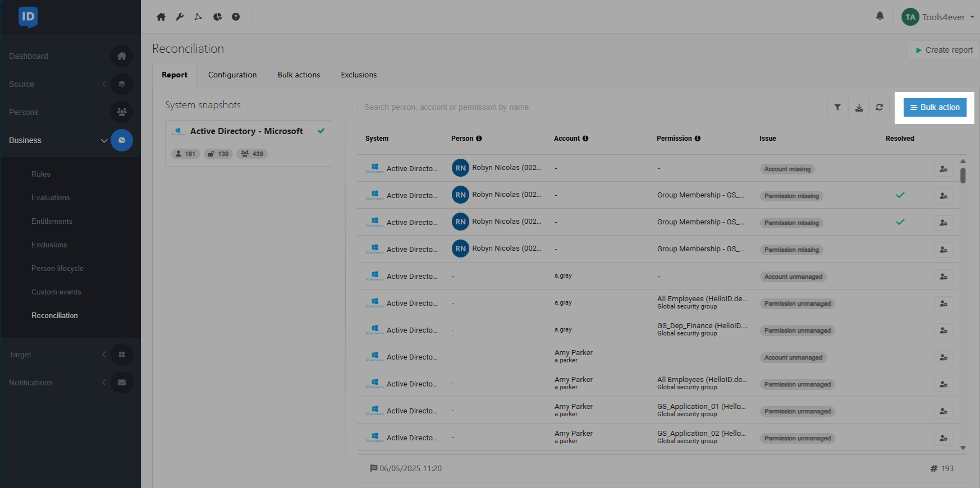This screenshot has height=488, width=980.
Task: Open the help question mark icon
Action: 236,17
